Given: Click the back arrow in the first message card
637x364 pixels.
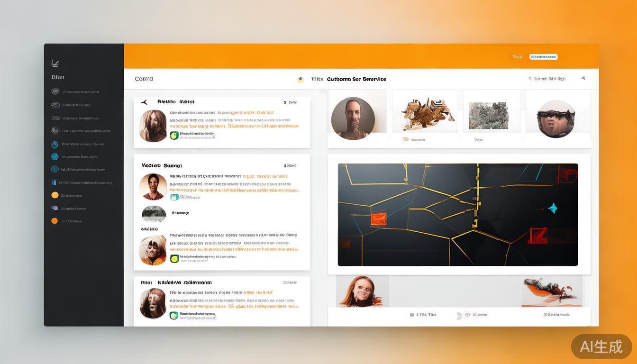Looking at the screenshot, I should click(144, 102).
